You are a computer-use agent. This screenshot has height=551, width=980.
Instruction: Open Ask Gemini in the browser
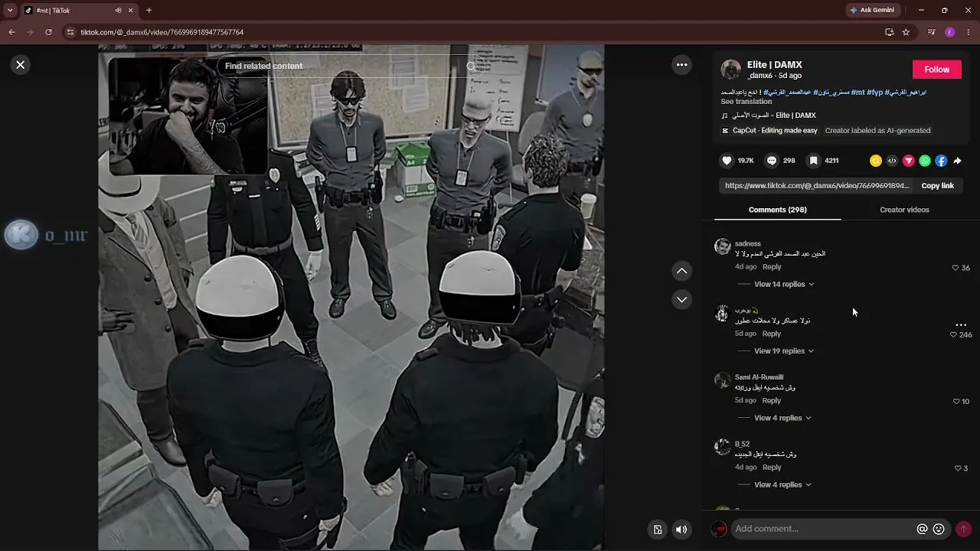tap(872, 10)
